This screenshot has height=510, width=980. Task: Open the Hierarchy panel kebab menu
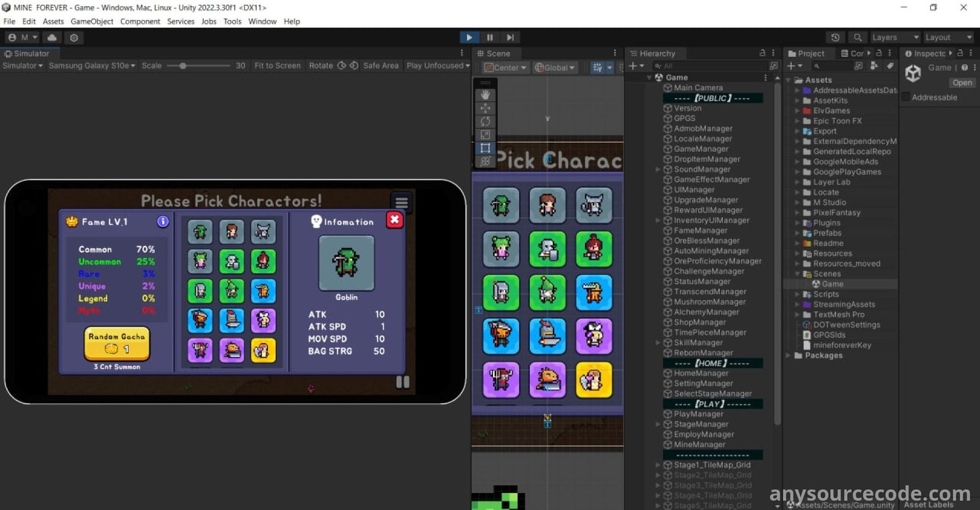[x=773, y=53]
